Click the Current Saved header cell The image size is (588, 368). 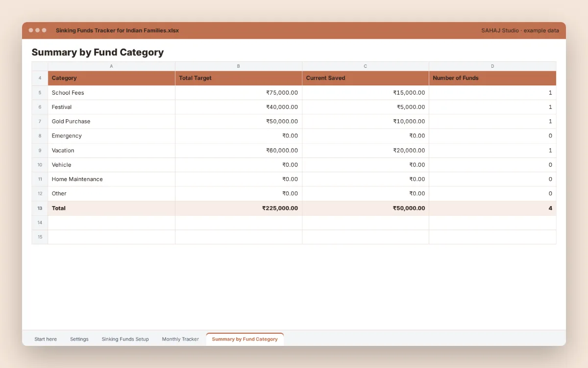tap(366, 78)
